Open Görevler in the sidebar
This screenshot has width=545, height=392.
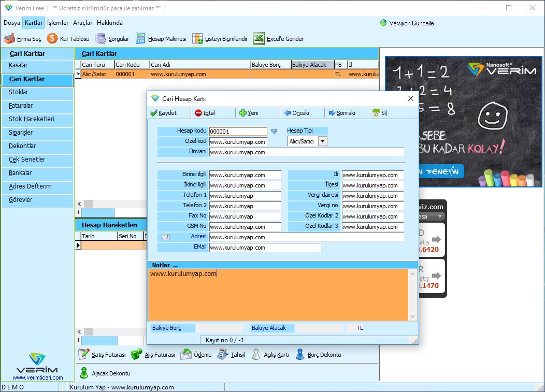click(37, 200)
